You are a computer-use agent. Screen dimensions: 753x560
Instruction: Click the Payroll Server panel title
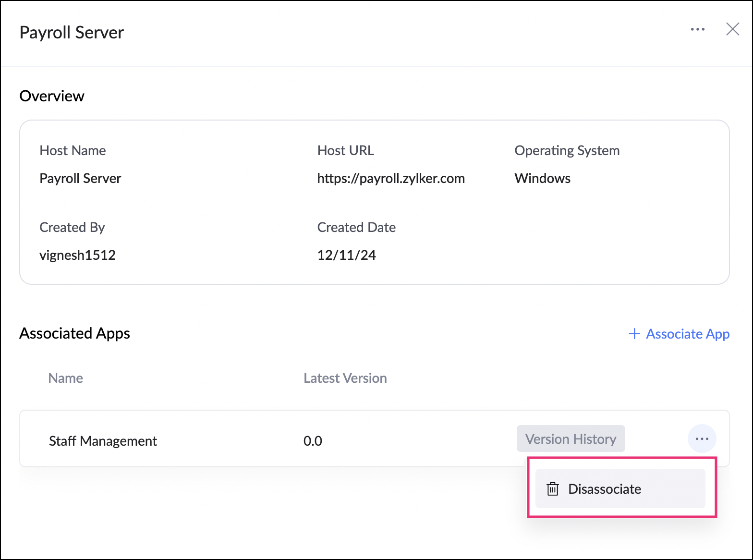point(72,33)
